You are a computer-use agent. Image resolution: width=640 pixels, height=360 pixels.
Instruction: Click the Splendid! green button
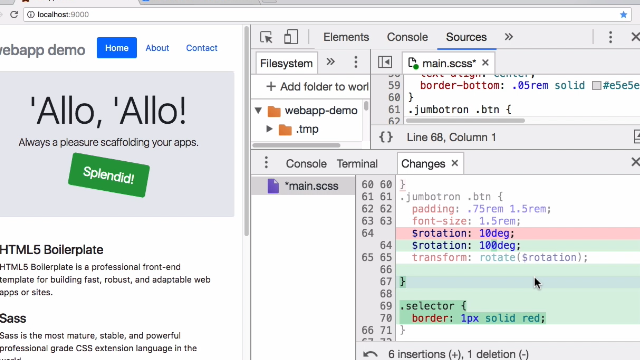(x=109, y=175)
